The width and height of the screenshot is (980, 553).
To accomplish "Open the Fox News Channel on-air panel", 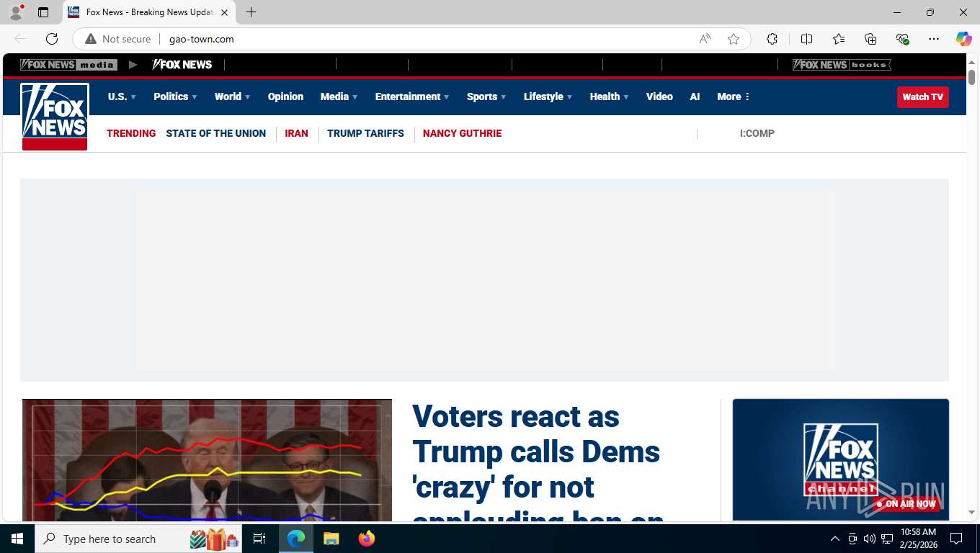I will [840, 459].
